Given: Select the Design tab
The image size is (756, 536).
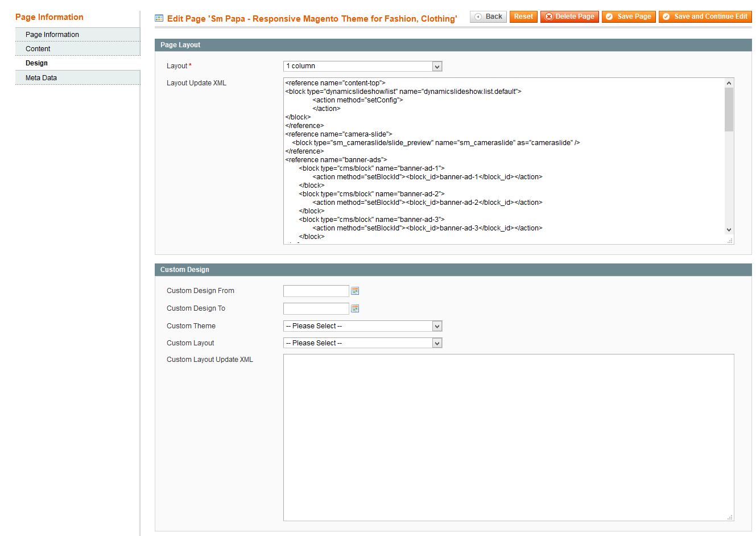Looking at the screenshot, I should (37, 63).
